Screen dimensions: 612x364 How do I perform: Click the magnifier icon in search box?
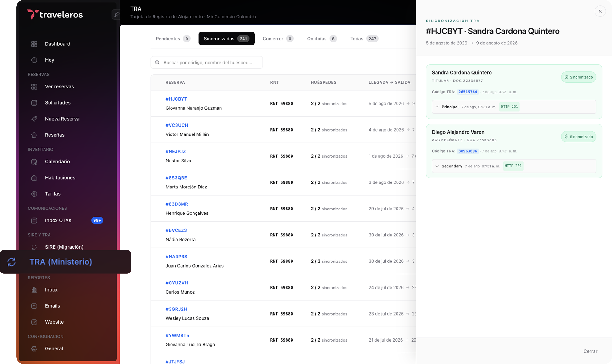tap(157, 63)
